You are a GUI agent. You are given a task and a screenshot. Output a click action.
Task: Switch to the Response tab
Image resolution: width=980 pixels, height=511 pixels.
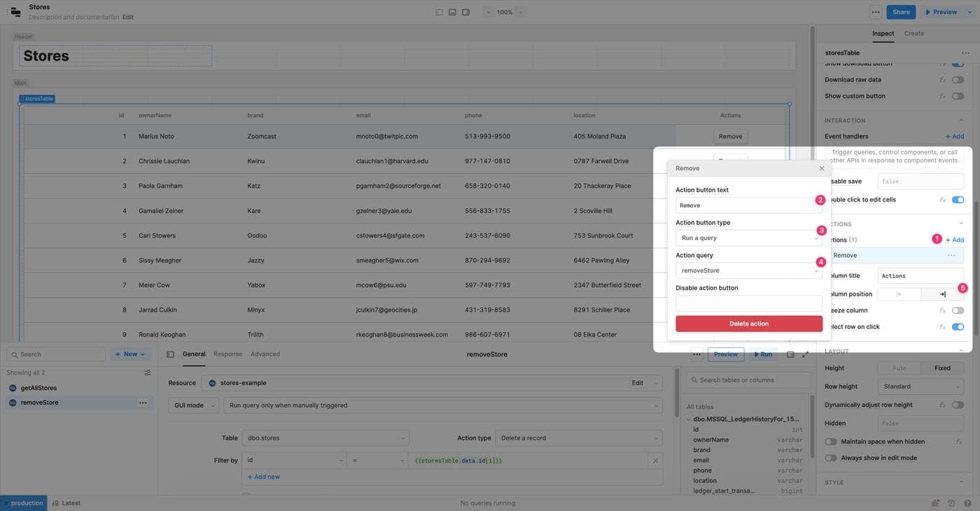point(227,354)
